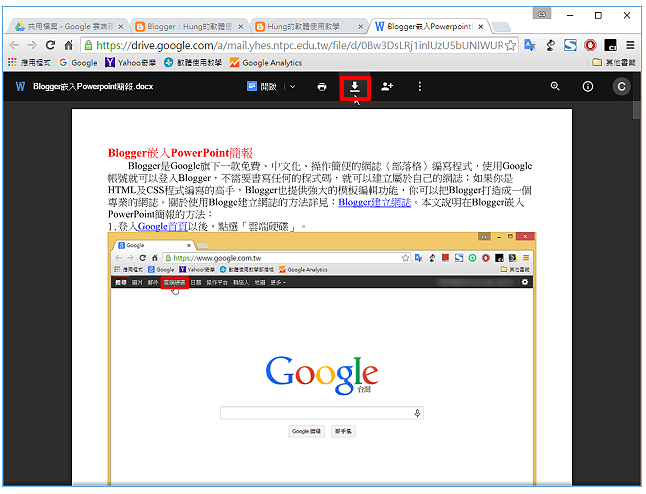
Task: Open account avatar C
Action: click(x=621, y=87)
